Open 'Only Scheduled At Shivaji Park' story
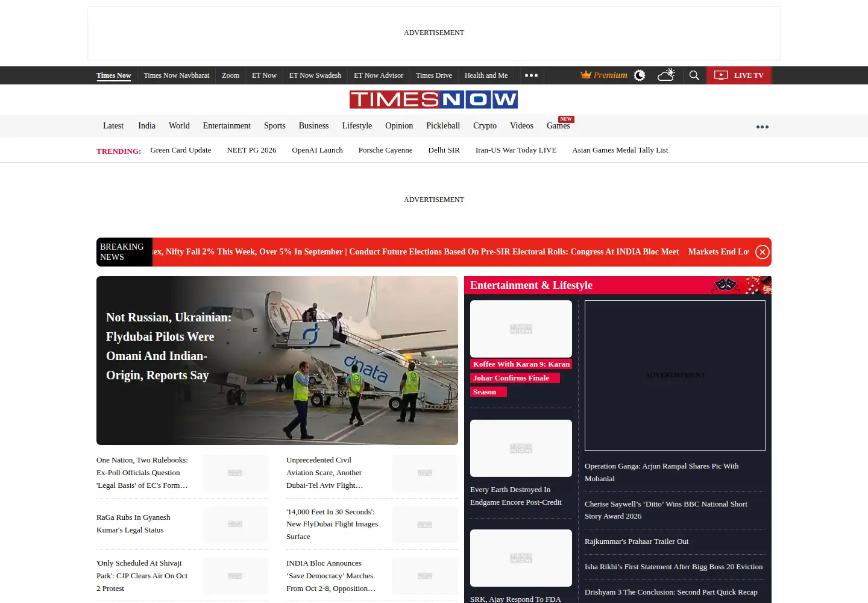The image size is (868, 603). [x=142, y=576]
